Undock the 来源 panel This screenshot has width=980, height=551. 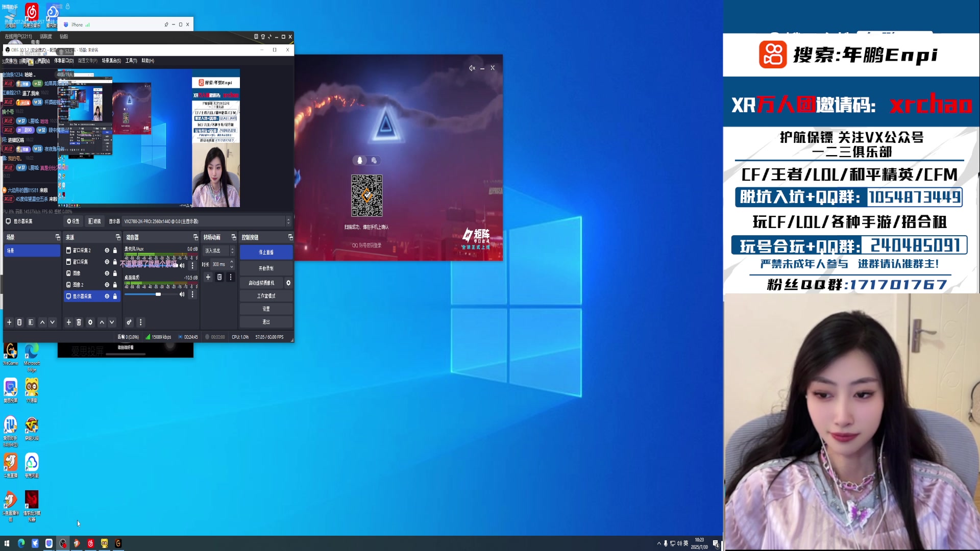pos(118,237)
